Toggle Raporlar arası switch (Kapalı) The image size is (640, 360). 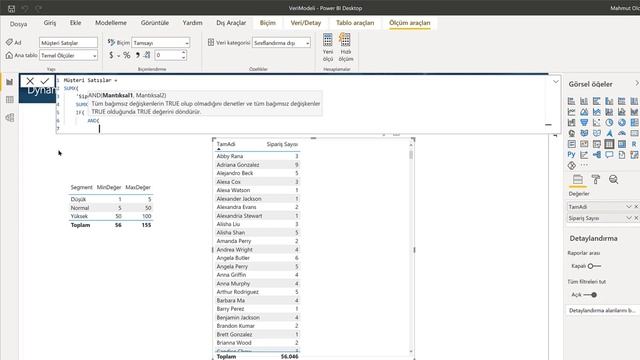[x=594, y=266]
